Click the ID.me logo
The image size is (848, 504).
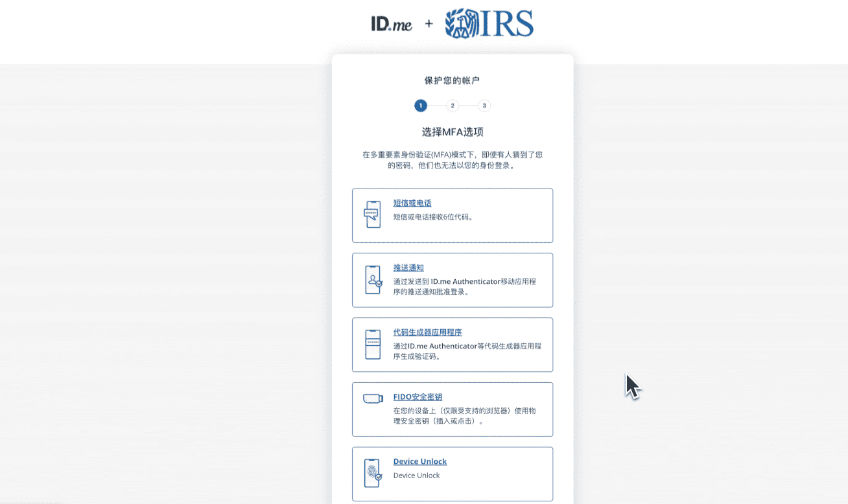tap(392, 24)
